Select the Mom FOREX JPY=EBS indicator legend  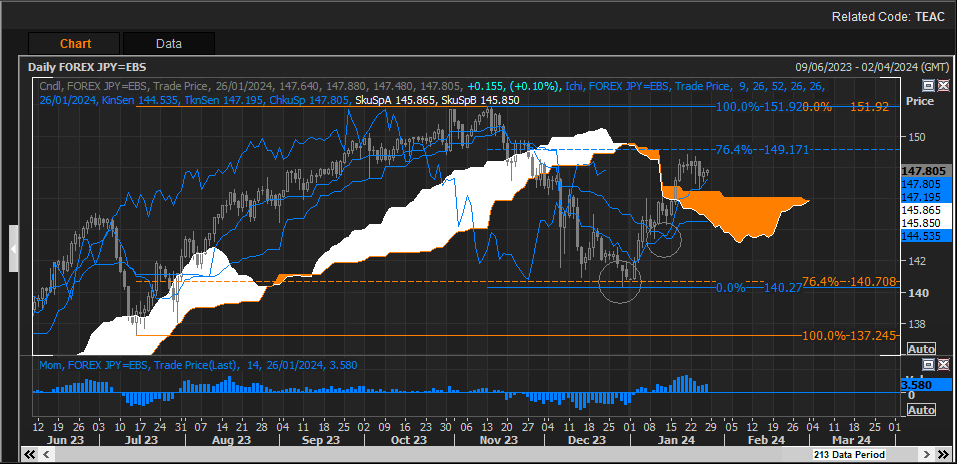pos(100,366)
